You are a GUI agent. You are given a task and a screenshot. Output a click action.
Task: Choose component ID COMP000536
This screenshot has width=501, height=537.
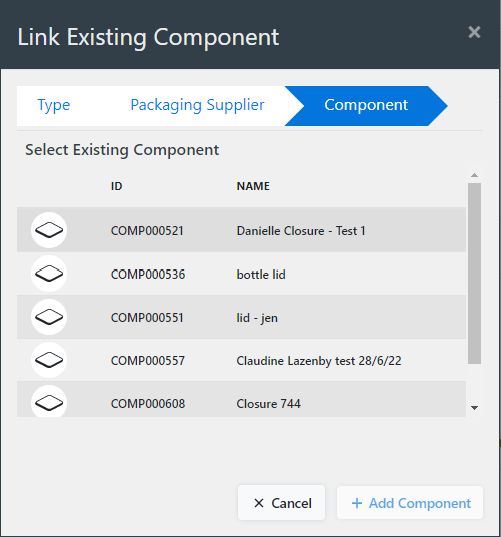148,274
